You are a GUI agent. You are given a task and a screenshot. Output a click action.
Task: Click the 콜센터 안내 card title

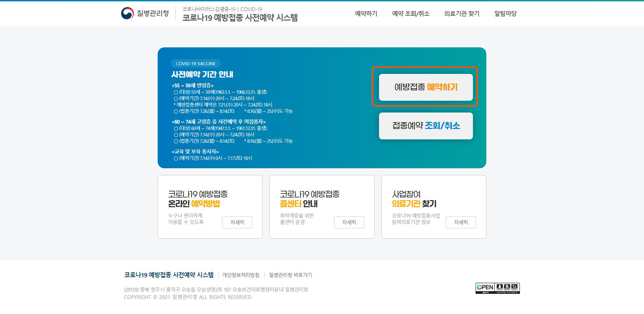click(310, 199)
